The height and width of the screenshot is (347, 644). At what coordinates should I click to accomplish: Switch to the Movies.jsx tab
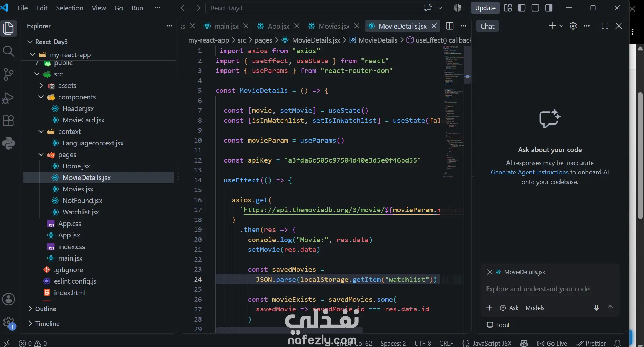point(334,26)
